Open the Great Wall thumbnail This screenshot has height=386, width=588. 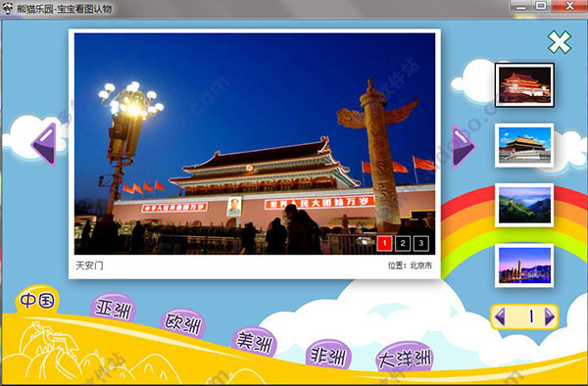tap(524, 205)
